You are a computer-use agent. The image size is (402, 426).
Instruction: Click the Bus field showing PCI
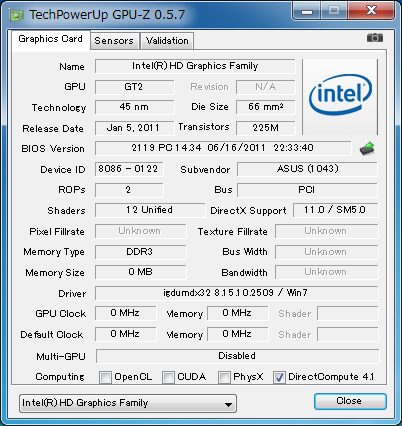(307, 190)
